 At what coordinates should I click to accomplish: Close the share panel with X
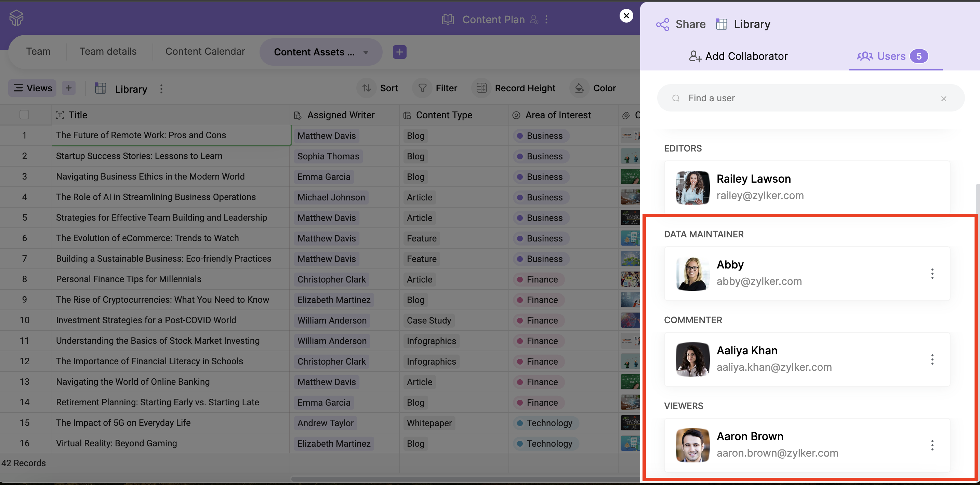(626, 16)
